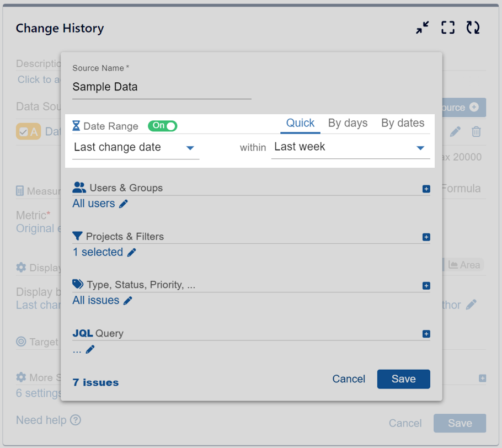The image size is (502, 448).
Task: Expand the JQL Query section
Action: pyautogui.click(x=426, y=334)
